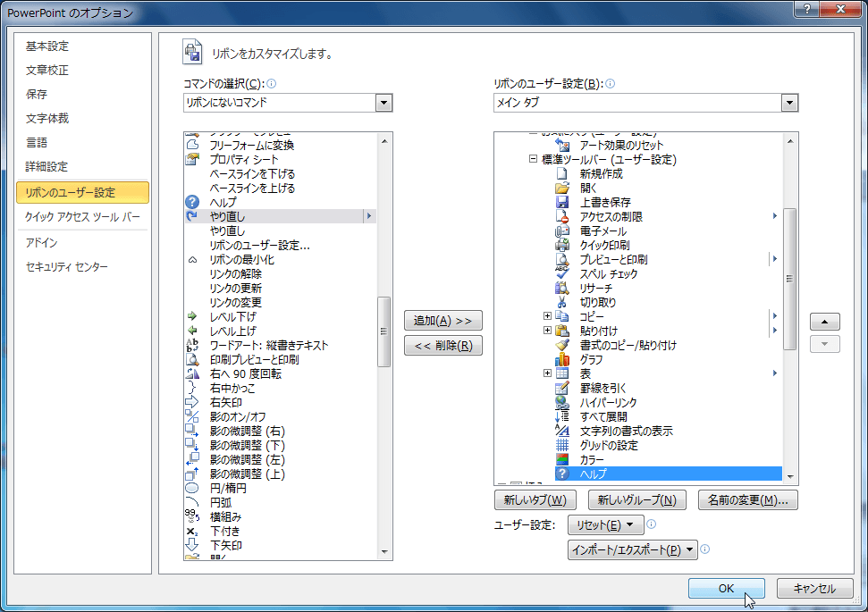Click the 名前の変更 button
Viewport: 868px width, 612px height.
[x=748, y=500]
